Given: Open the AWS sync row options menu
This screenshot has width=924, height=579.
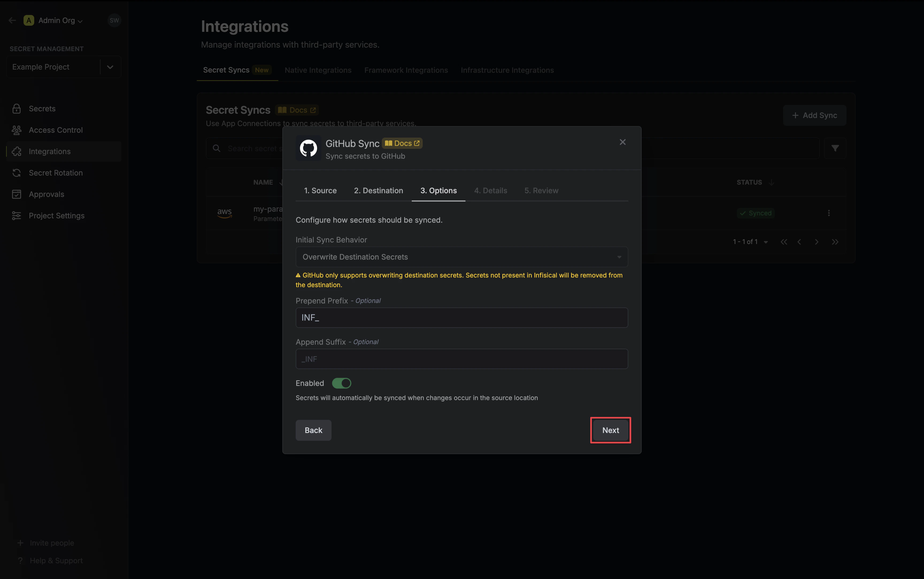Looking at the screenshot, I should click(829, 213).
